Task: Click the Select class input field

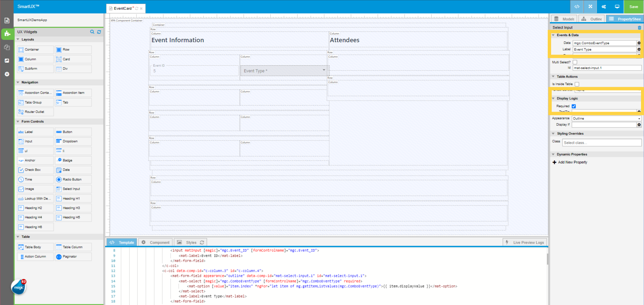Action: [601, 142]
